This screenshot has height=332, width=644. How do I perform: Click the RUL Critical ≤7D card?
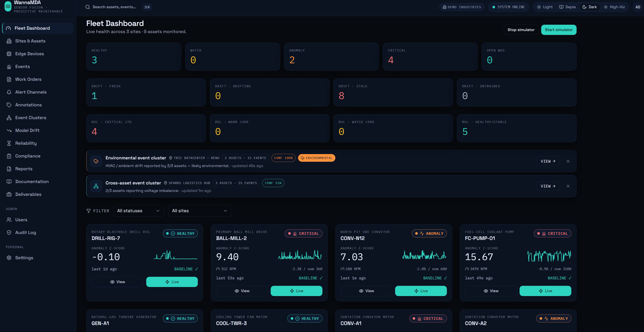(146, 128)
